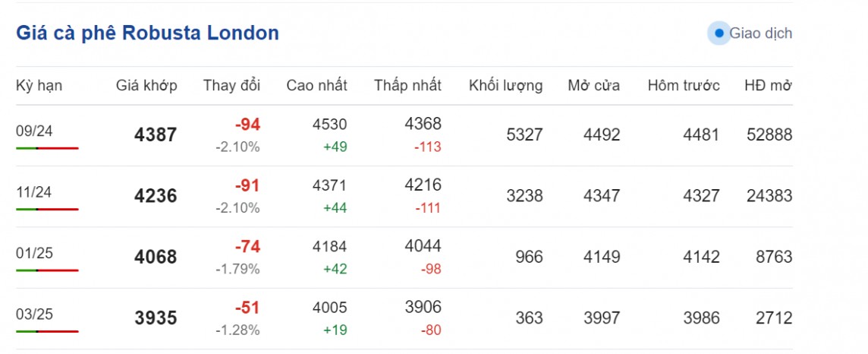Open the 11/24 contract term
The height and width of the screenshot is (354, 868).
pos(34,191)
